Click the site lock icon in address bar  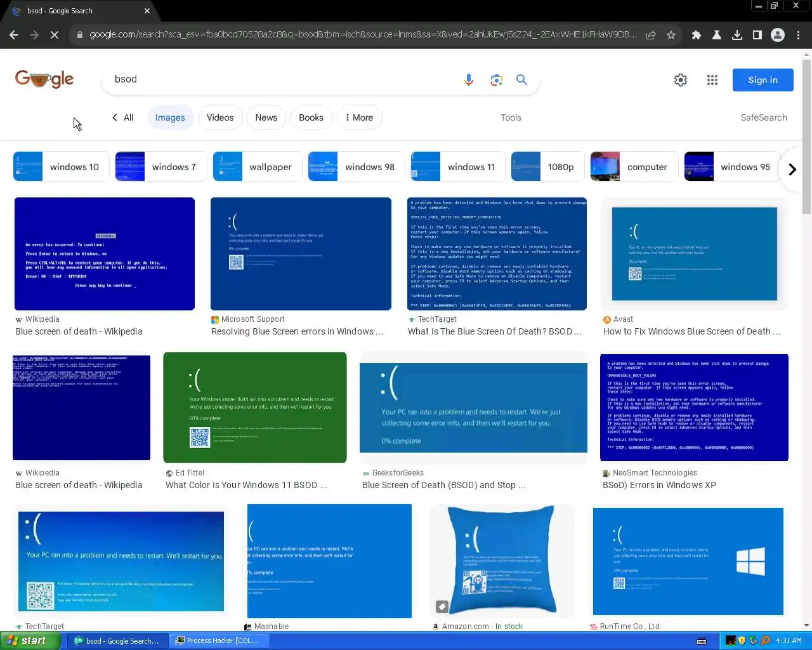pos(79,35)
